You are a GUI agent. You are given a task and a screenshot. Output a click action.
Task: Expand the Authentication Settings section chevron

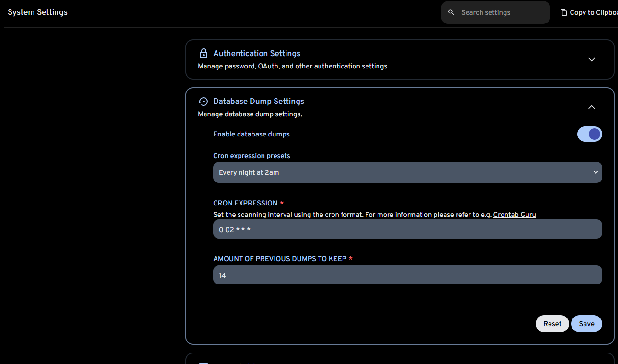click(x=591, y=59)
